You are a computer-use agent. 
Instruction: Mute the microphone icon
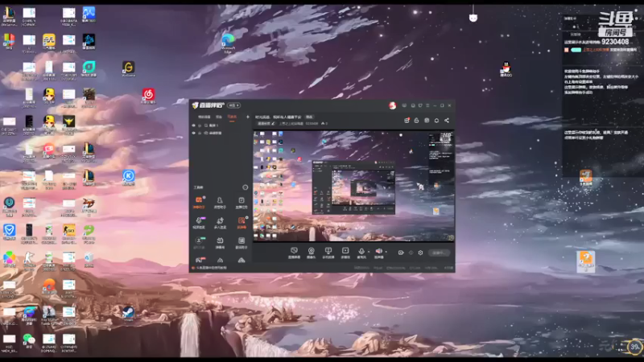[x=361, y=252]
